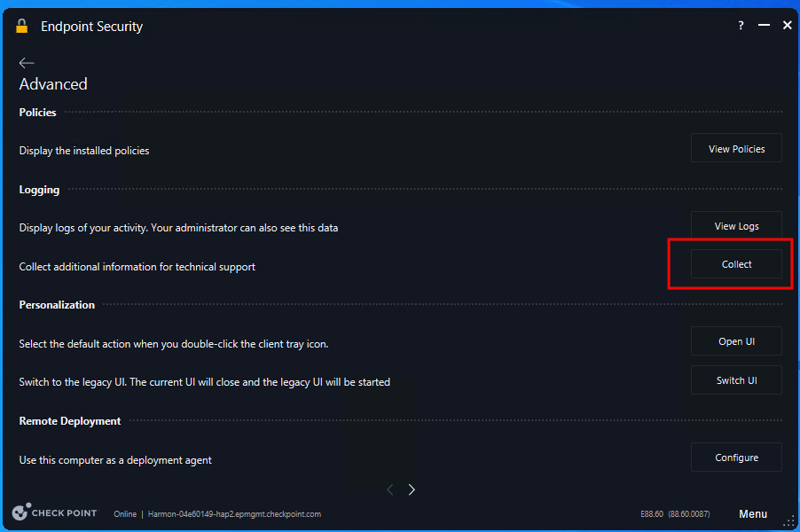Go to next page with right chevron
Screen dimensions: 800x532
click(412, 489)
